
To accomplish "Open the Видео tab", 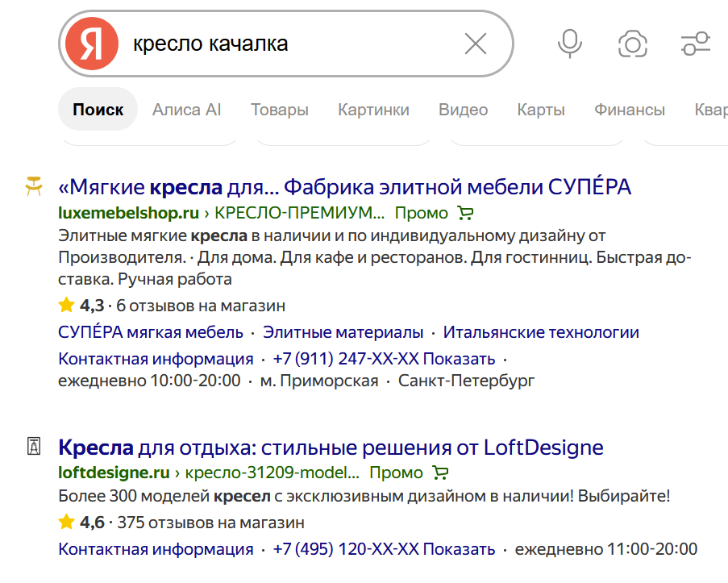I will click(x=463, y=110).
